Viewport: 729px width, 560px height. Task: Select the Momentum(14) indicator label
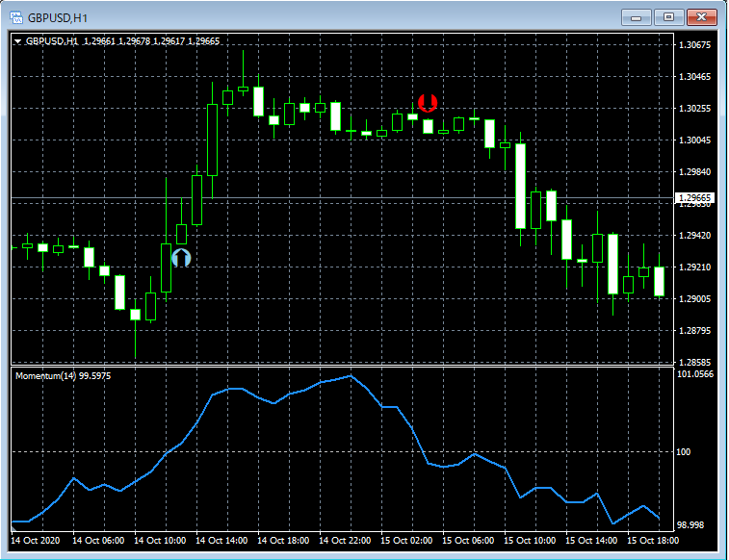tap(64, 375)
